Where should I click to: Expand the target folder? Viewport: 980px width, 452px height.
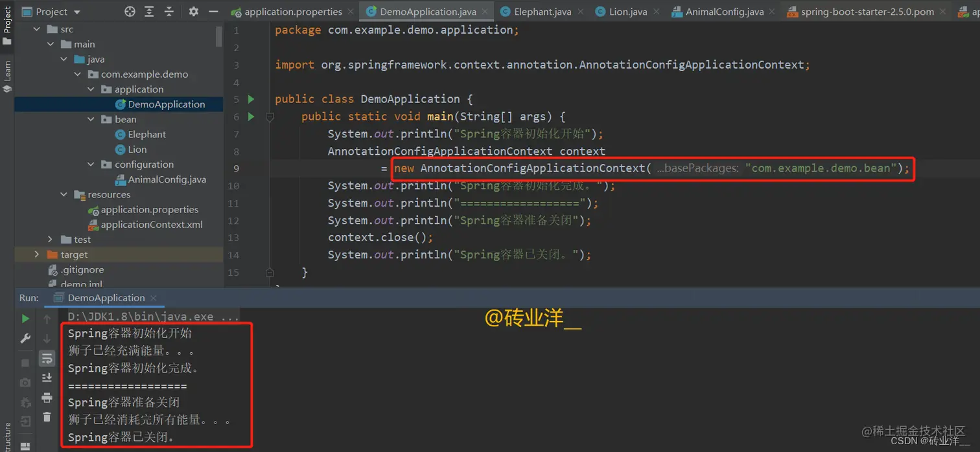coord(36,254)
